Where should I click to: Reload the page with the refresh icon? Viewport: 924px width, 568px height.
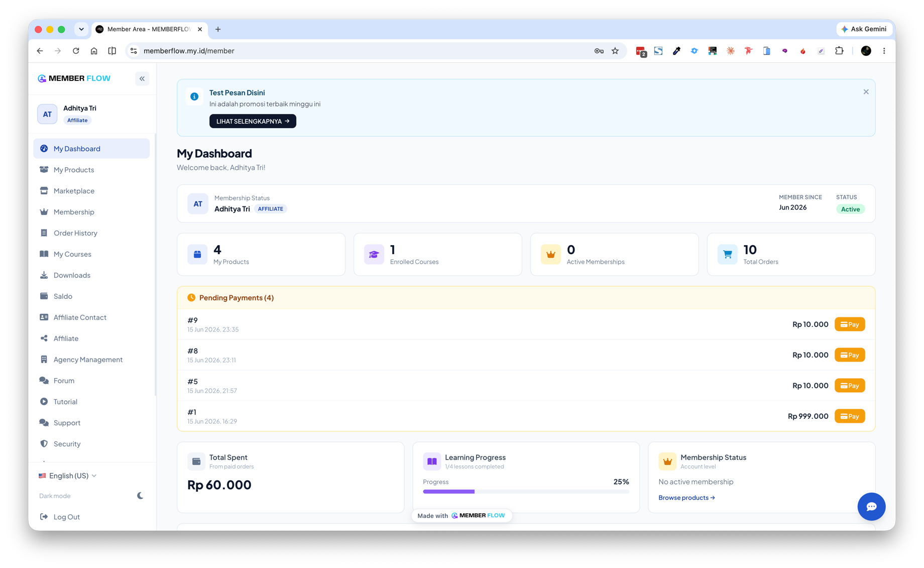[76, 51]
